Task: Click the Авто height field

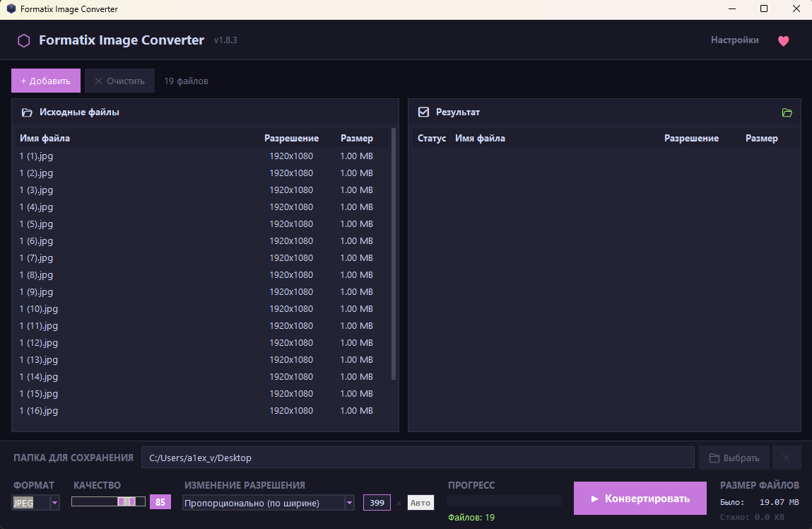Action: tap(420, 503)
